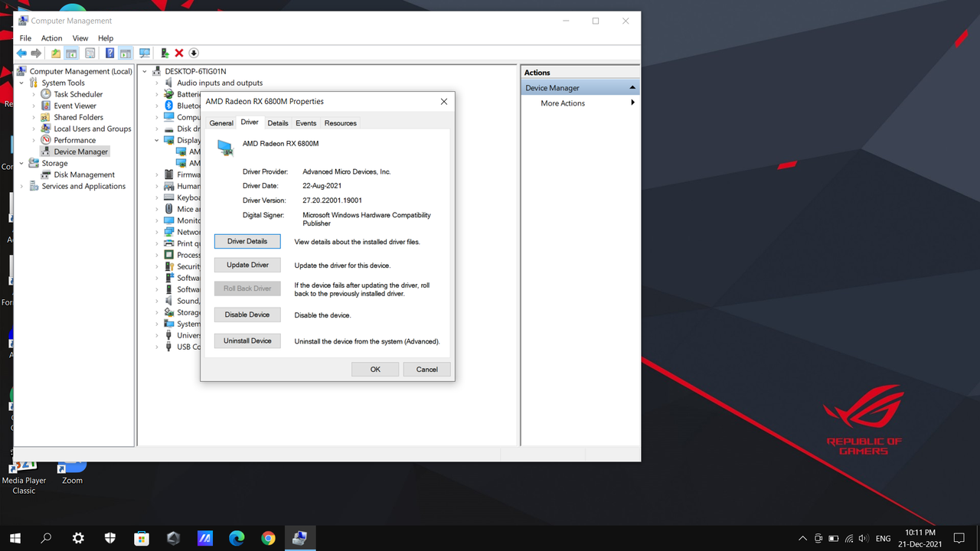980x551 pixels.
Task: Click More Actions in the Actions pane
Action: (563, 103)
